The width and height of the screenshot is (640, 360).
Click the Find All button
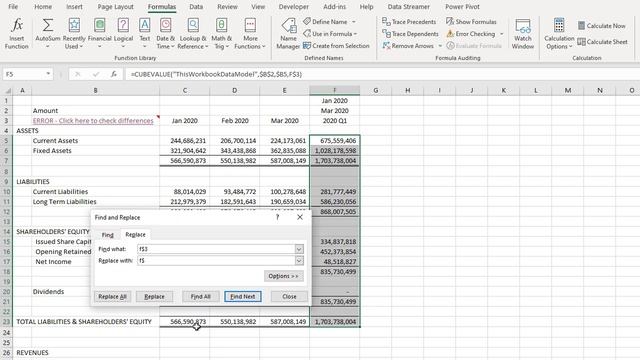200,296
